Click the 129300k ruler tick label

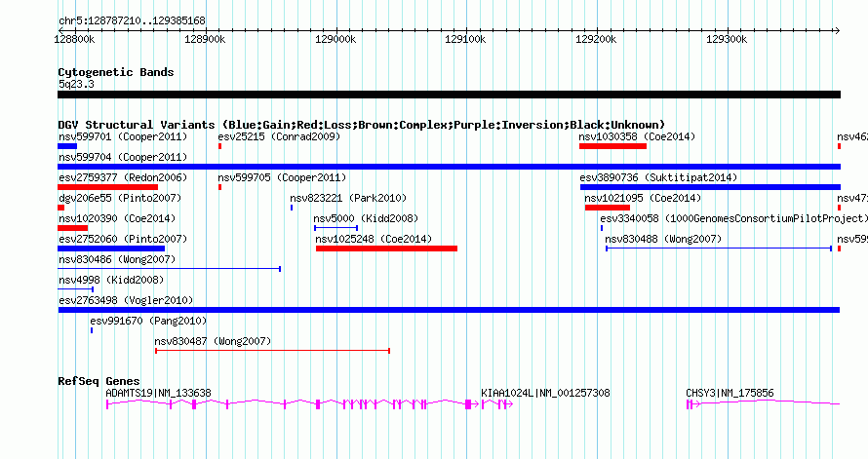(727, 39)
